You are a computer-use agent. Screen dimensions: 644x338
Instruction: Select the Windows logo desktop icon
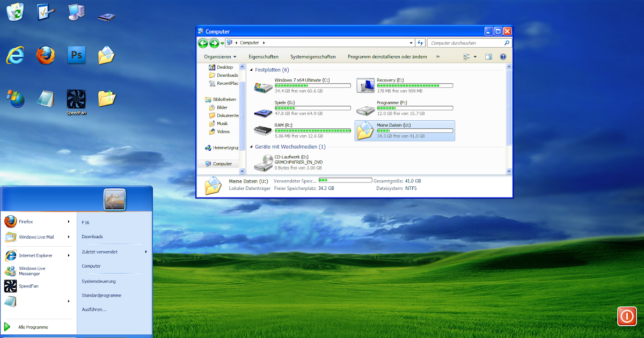point(15,98)
